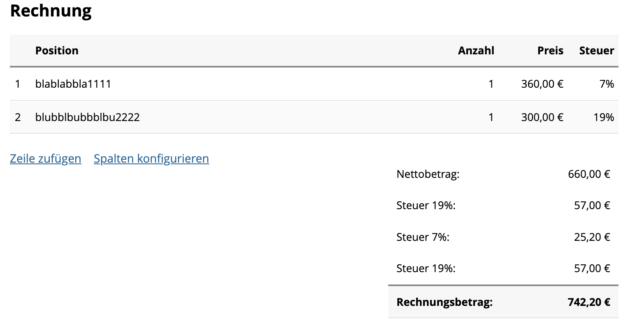Select the Steuer column header
644x331 pixels.
596,51
